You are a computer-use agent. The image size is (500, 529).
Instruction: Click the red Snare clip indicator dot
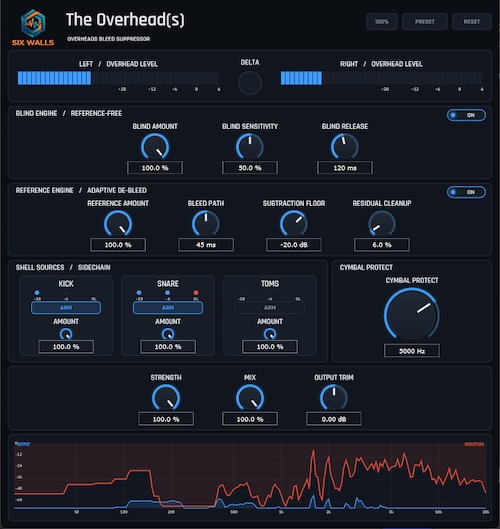point(196,293)
